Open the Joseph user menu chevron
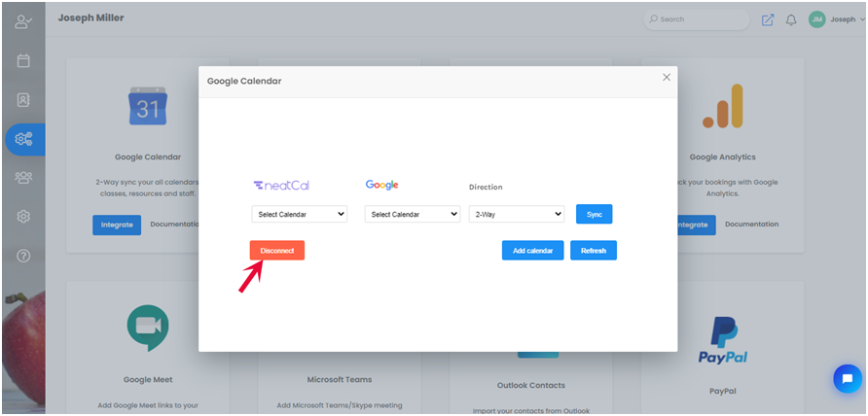The image size is (868, 416). (x=864, y=19)
